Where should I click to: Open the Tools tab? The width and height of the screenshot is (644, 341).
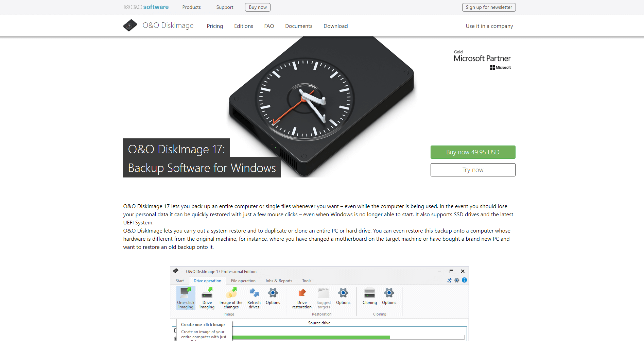307,281
